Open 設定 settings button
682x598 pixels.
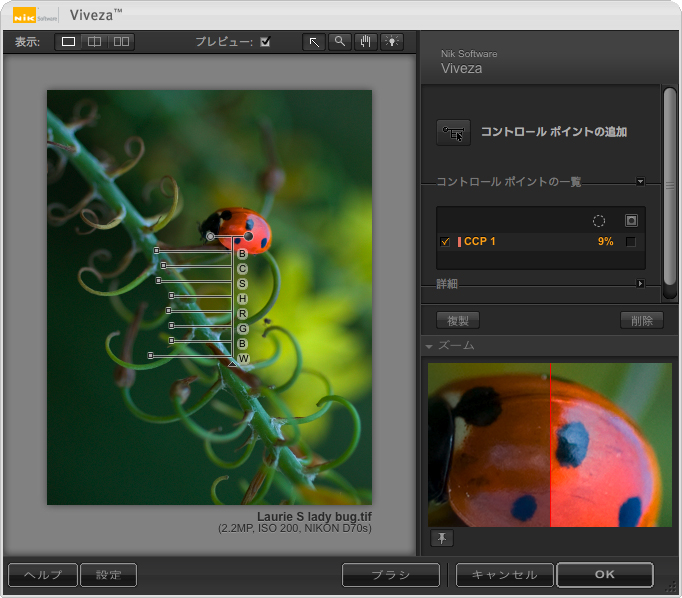click(x=108, y=575)
